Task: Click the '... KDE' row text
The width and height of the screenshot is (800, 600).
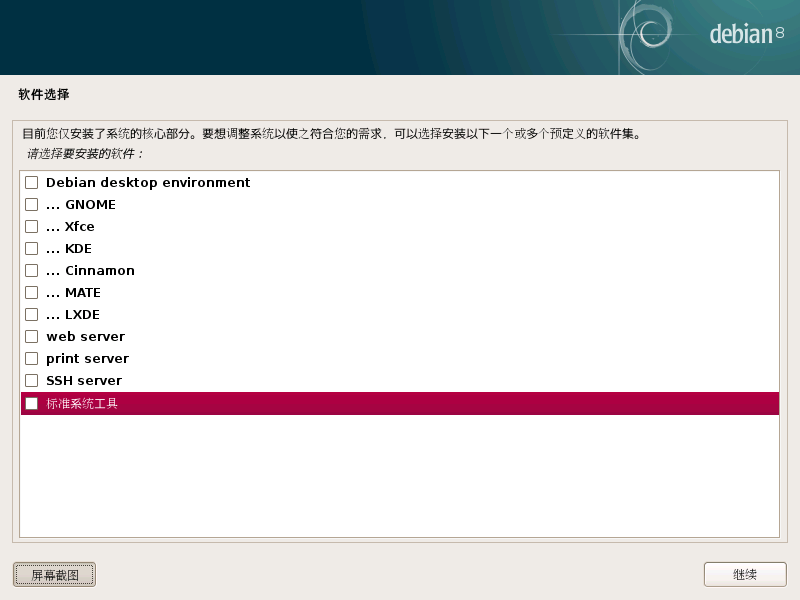Action: coord(69,248)
